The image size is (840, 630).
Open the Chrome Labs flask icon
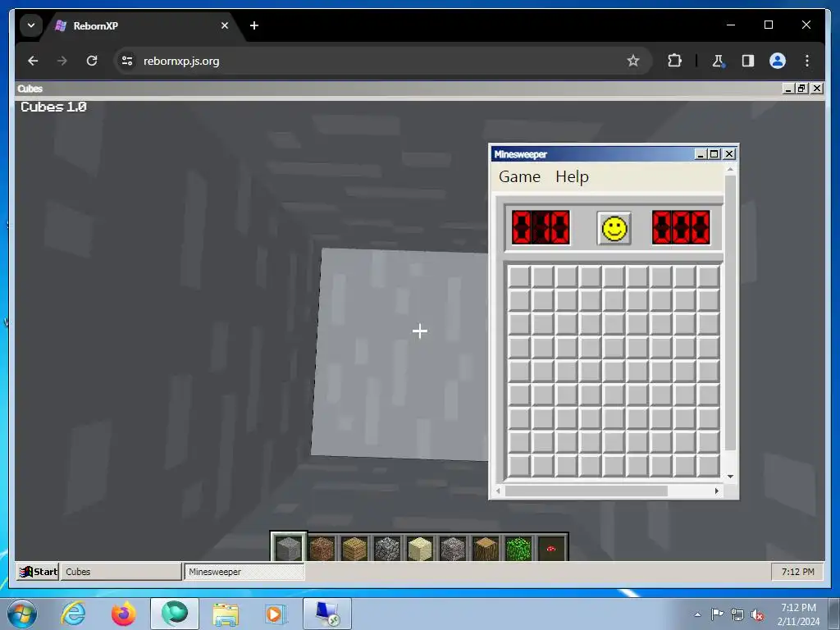tap(719, 61)
